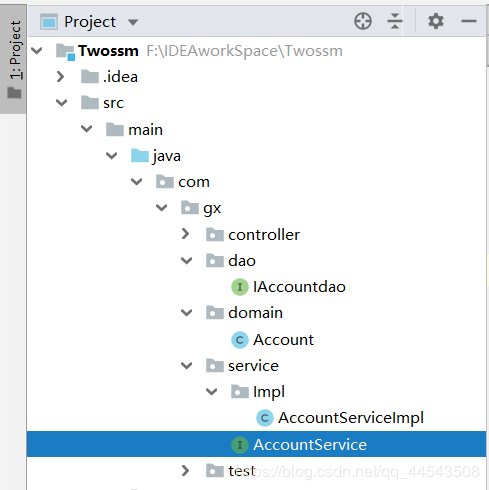489x490 pixels.
Task: Click the locate/scroll from source crosshair icon
Action: click(x=363, y=22)
